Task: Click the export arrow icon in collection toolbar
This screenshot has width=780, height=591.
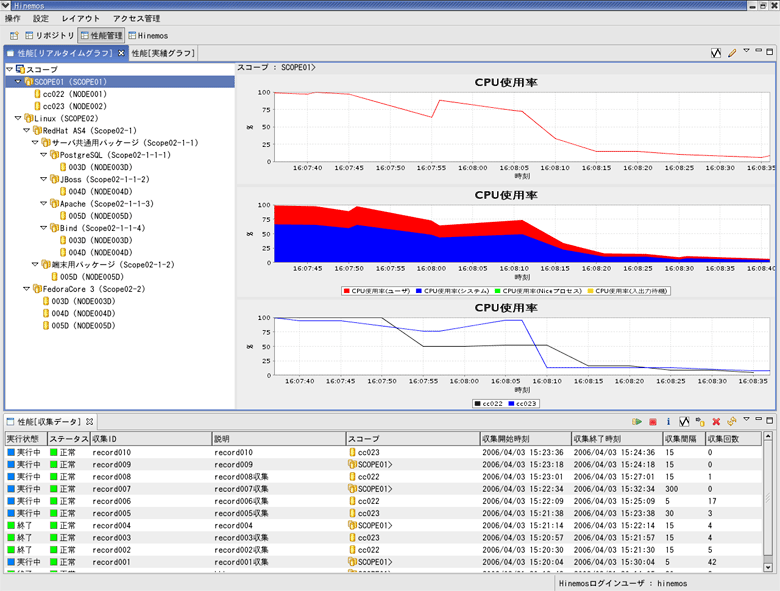Action: coord(700,422)
